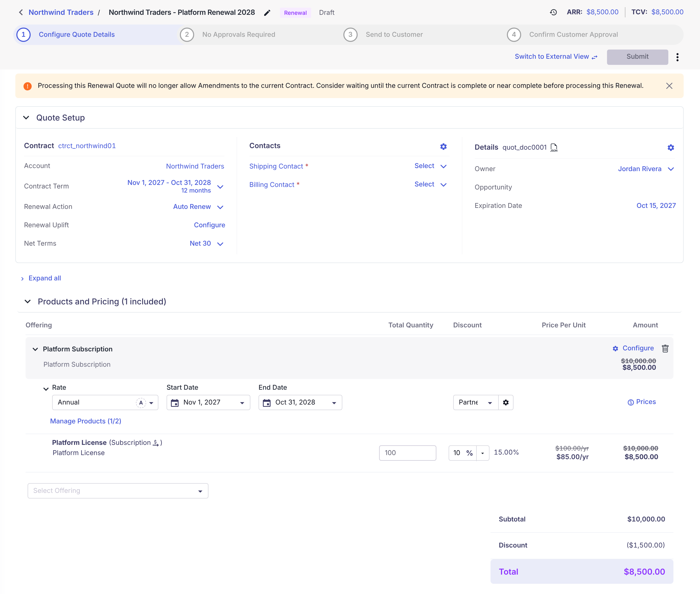The image size is (700, 594).
Task: Select a Billing Contact
Action: tap(430, 185)
